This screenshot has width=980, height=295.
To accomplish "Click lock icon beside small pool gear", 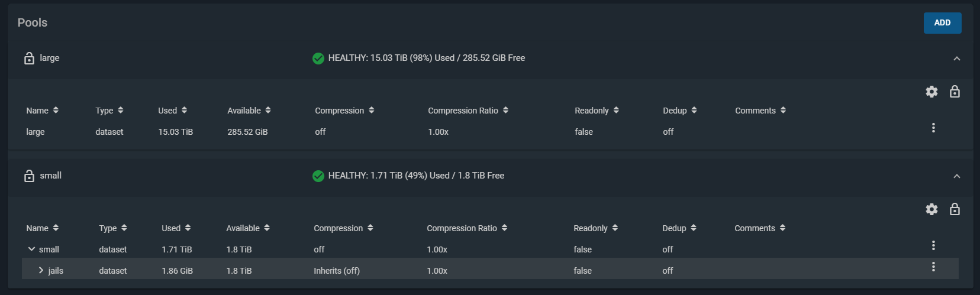I will 955,209.
